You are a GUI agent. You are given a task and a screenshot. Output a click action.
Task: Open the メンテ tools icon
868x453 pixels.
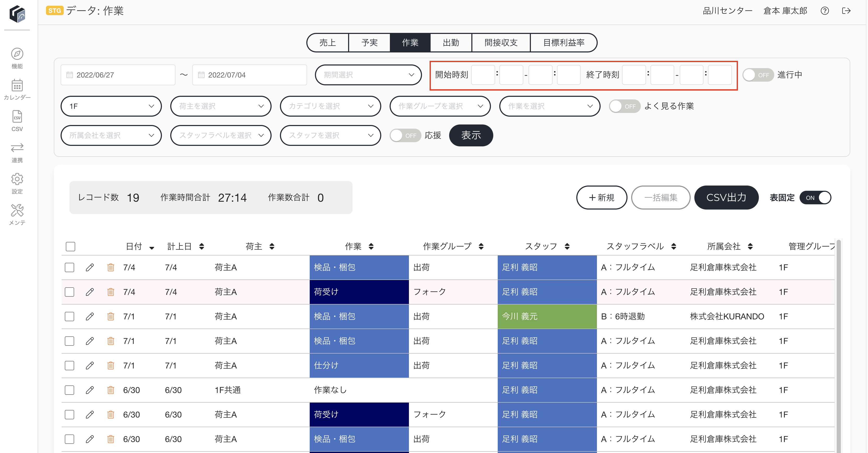pos(17,210)
